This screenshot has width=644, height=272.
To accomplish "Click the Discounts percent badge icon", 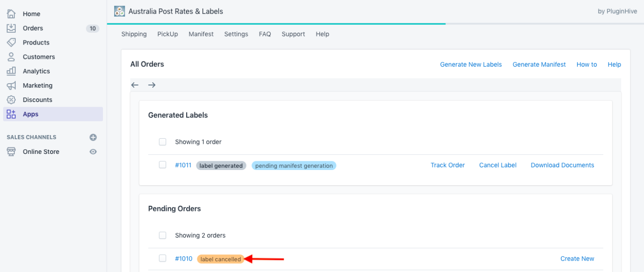I will (x=11, y=99).
